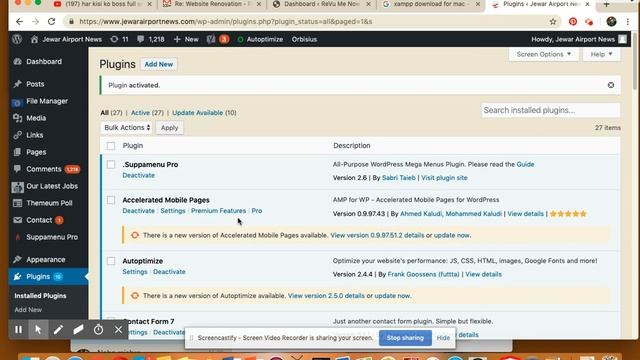Screen dimensions: 640x360
Task: Check the Autoptimize plugin checkbox
Action: tap(111, 261)
